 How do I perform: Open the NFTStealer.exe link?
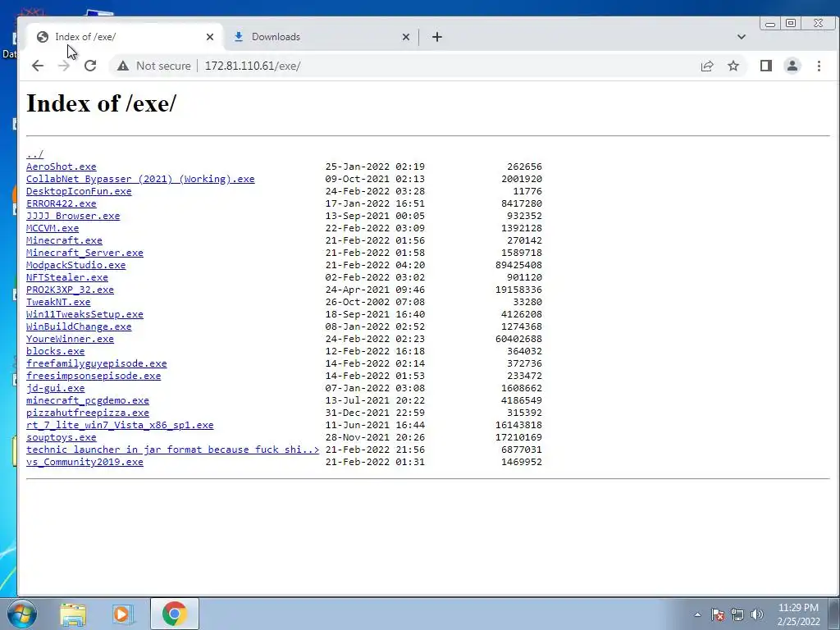pos(67,277)
